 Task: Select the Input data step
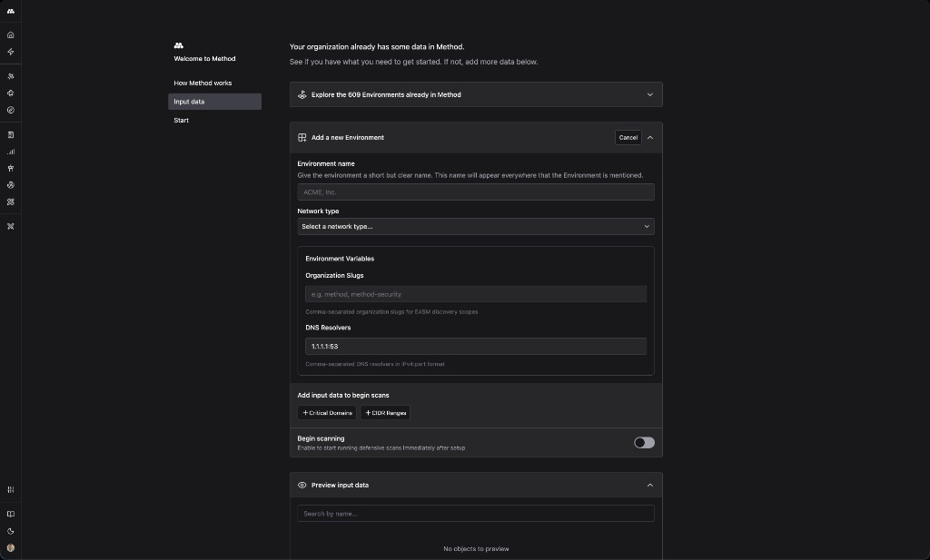pyautogui.click(x=214, y=102)
